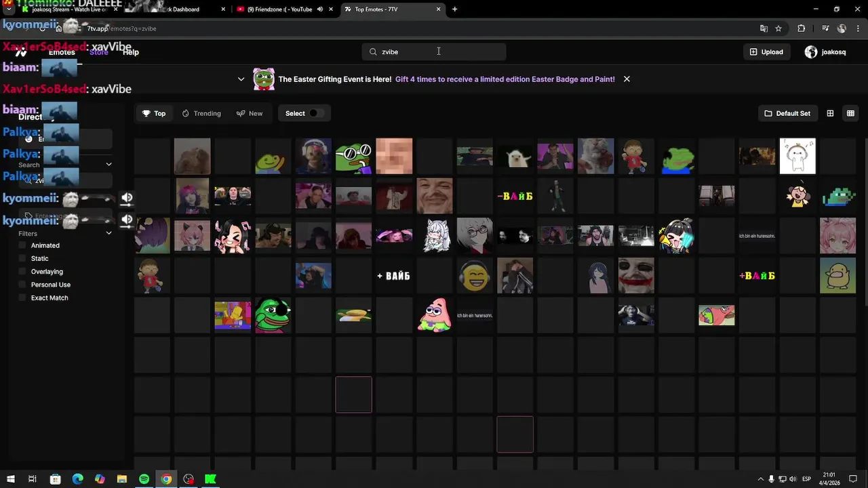Click the translate page icon in address bar
The height and width of the screenshot is (488, 868).
(764, 28)
